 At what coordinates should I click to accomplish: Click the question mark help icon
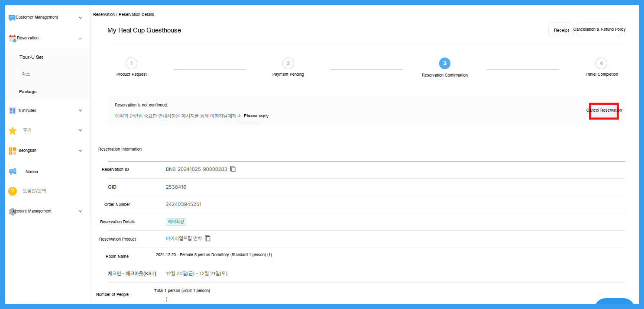point(13,191)
